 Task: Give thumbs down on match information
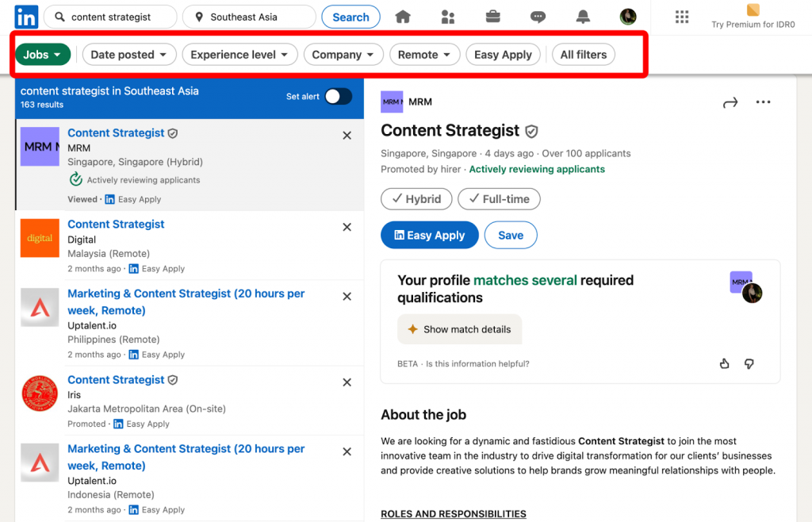[749, 363]
